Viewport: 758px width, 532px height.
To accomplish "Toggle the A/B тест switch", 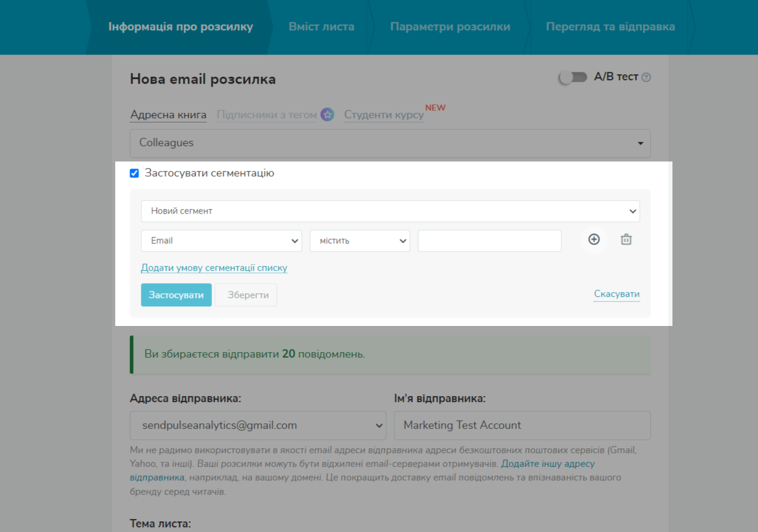I will click(x=573, y=77).
